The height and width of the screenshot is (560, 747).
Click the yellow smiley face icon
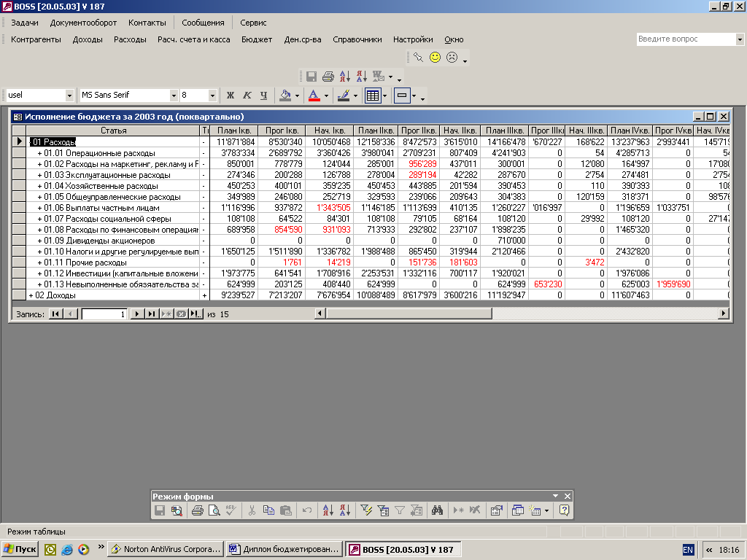click(x=435, y=57)
